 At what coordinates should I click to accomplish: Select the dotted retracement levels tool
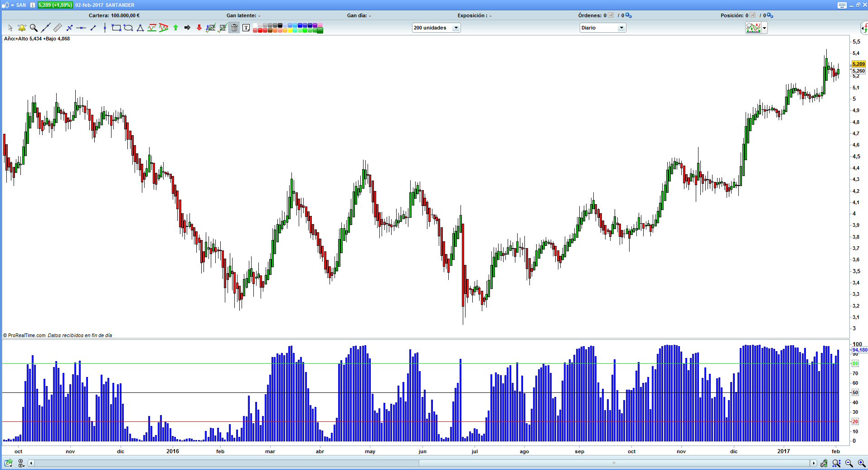coord(223,28)
